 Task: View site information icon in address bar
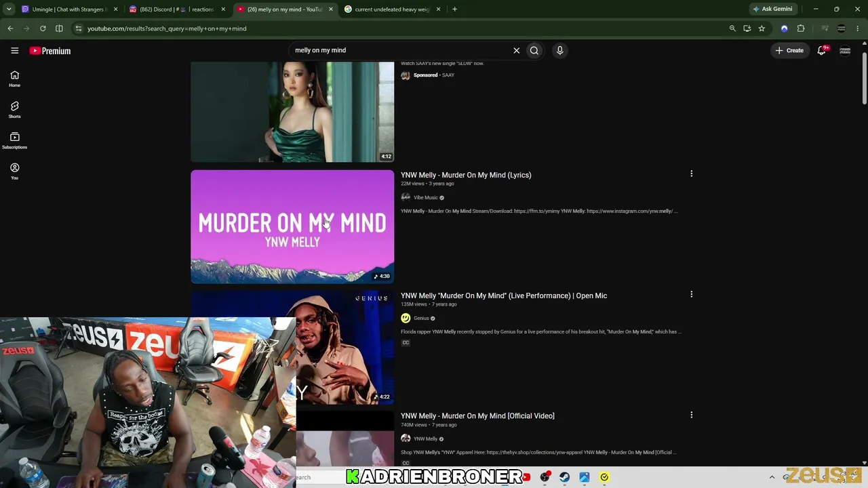[79, 28]
